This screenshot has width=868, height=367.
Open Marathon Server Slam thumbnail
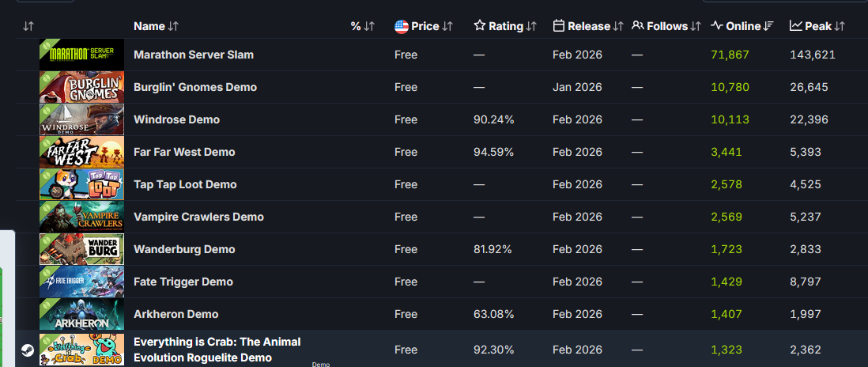pos(82,55)
